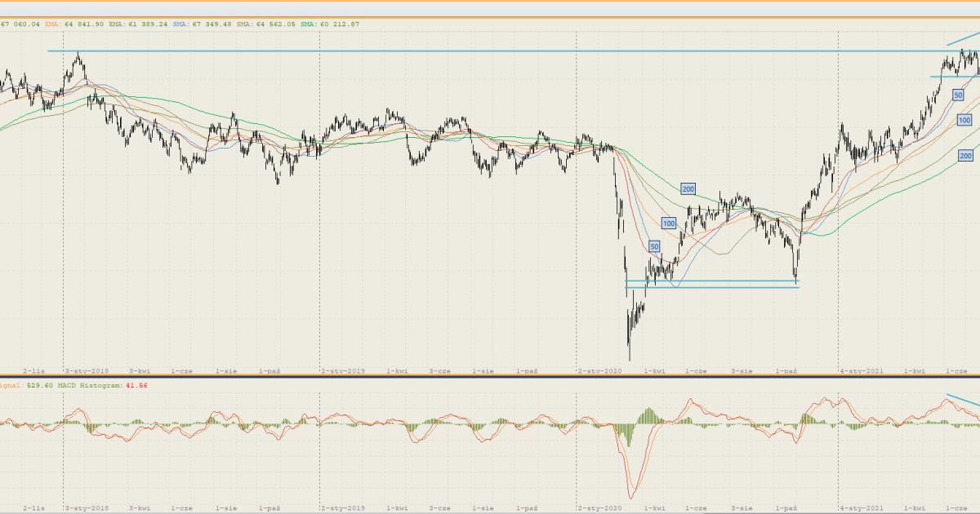Select the 200 badge at the chart's right edge
The width and height of the screenshot is (980, 514).
click(965, 156)
